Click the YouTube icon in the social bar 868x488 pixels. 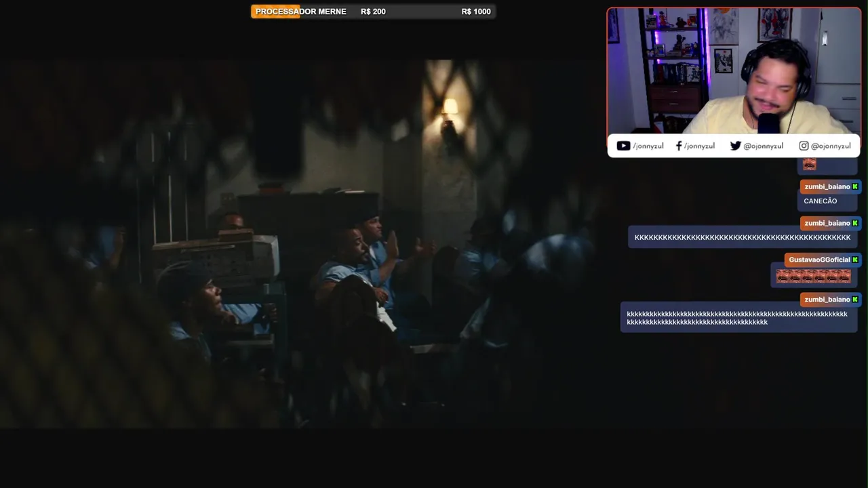(623, 146)
